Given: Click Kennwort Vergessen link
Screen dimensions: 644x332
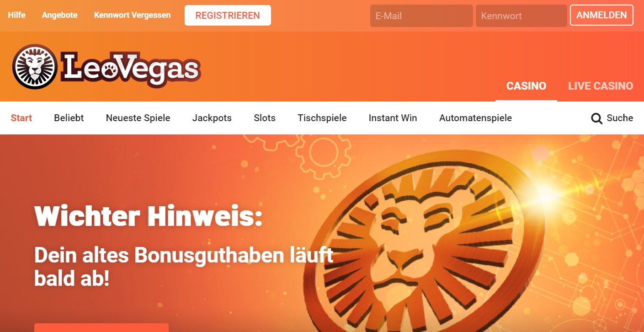Looking at the screenshot, I should click(133, 15).
